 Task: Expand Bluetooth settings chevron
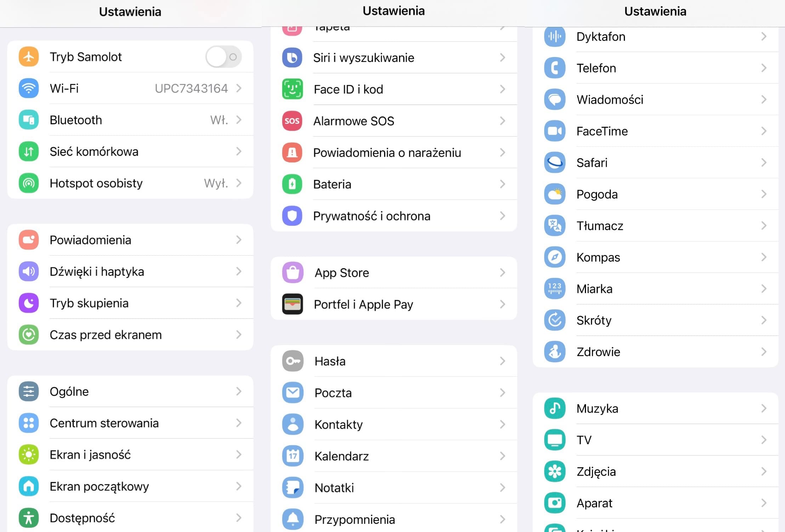click(239, 120)
